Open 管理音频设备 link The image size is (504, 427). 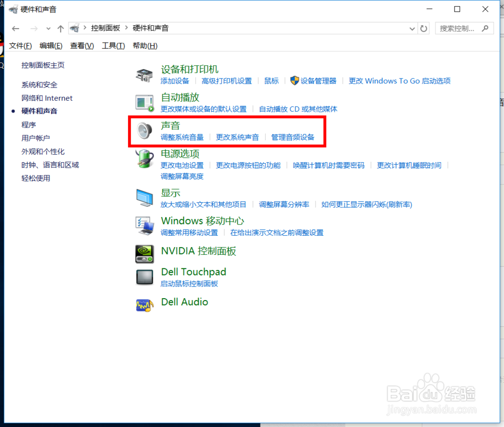(x=292, y=137)
